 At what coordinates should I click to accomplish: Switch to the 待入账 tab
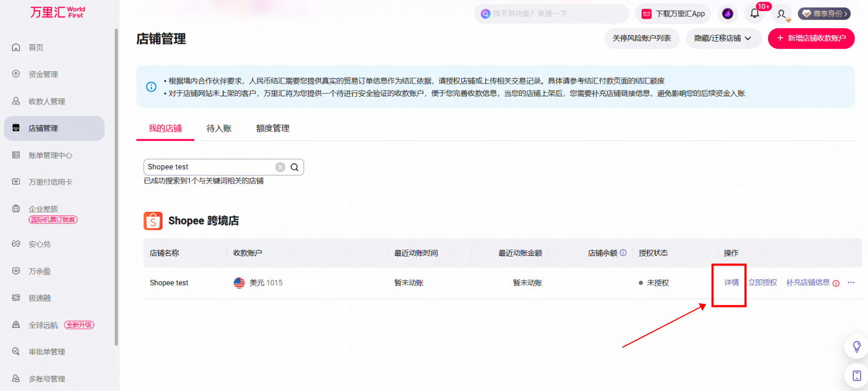pyautogui.click(x=219, y=128)
